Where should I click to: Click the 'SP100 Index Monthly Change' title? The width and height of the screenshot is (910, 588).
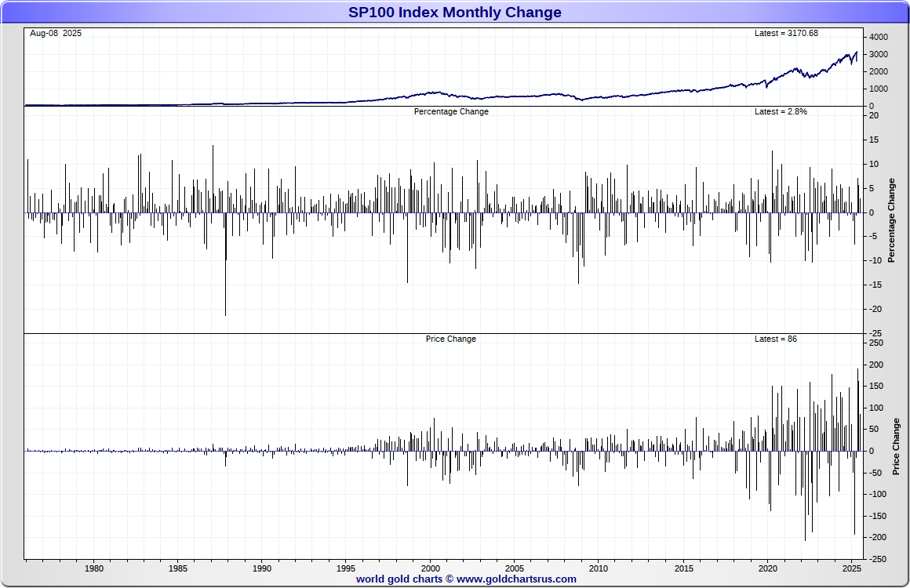[454, 13]
